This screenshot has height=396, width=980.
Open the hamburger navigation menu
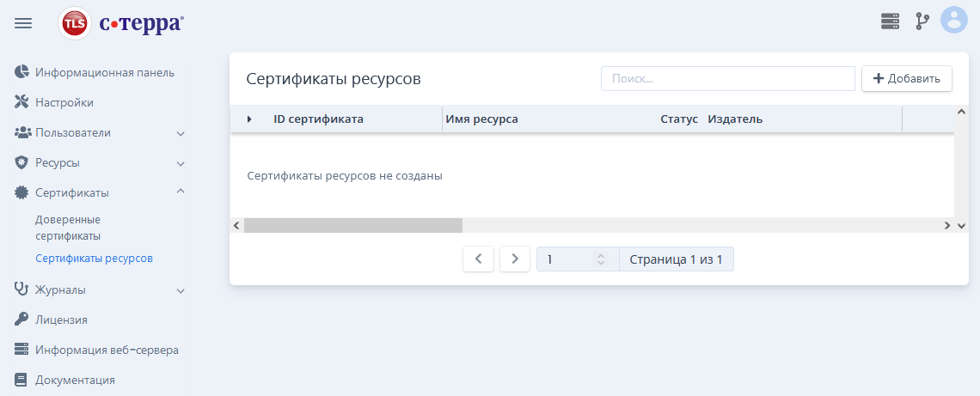click(23, 23)
